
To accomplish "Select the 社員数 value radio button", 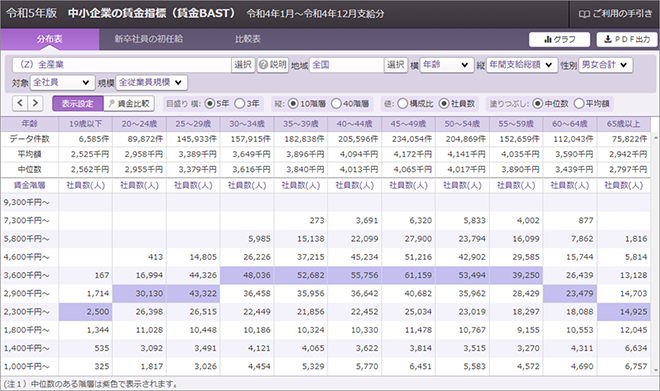I will tap(444, 104).
